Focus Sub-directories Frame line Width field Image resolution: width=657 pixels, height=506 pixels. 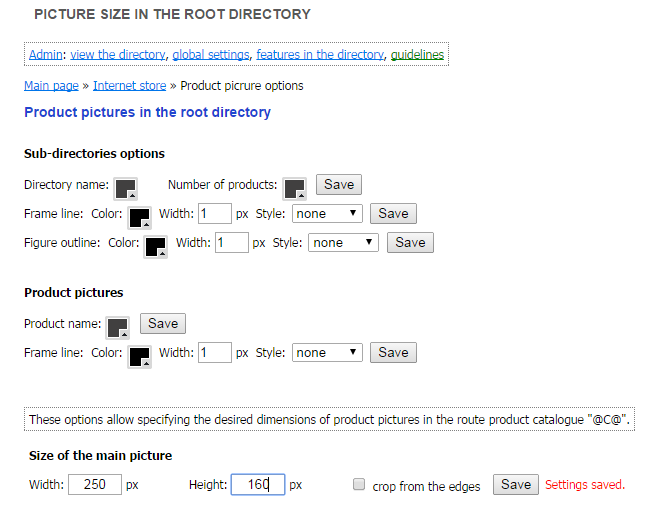coord(215,213)
